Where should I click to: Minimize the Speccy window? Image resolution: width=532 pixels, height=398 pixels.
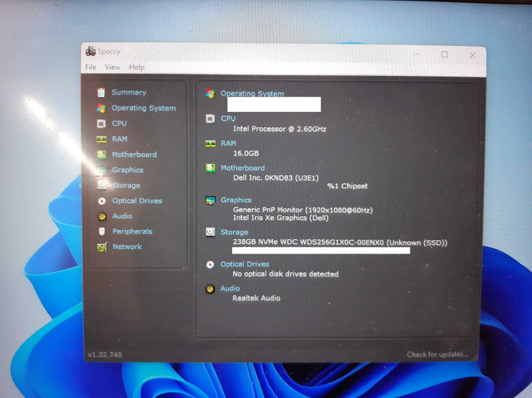[x=417, y=55]
